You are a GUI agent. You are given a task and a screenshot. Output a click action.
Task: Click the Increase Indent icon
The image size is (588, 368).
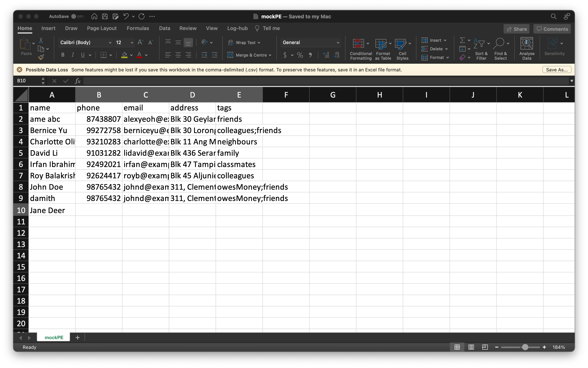214,55
